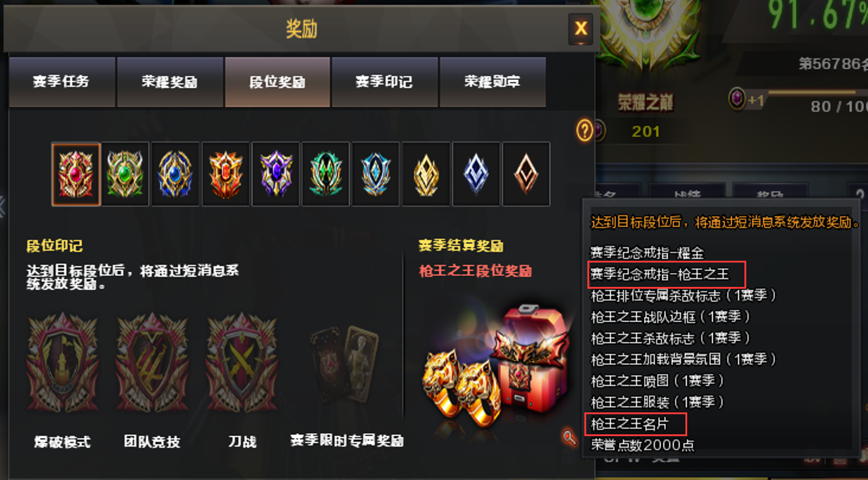Click the magnifier icon near reward chest
This screenshot has height=480, width=868.
pos(569,437)
